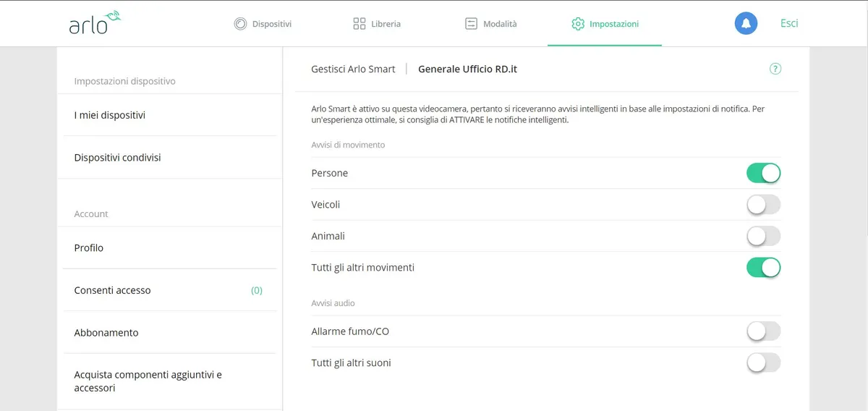Click the Consenti accesso (0) count

pyautogui.click(x=257, y=290)
